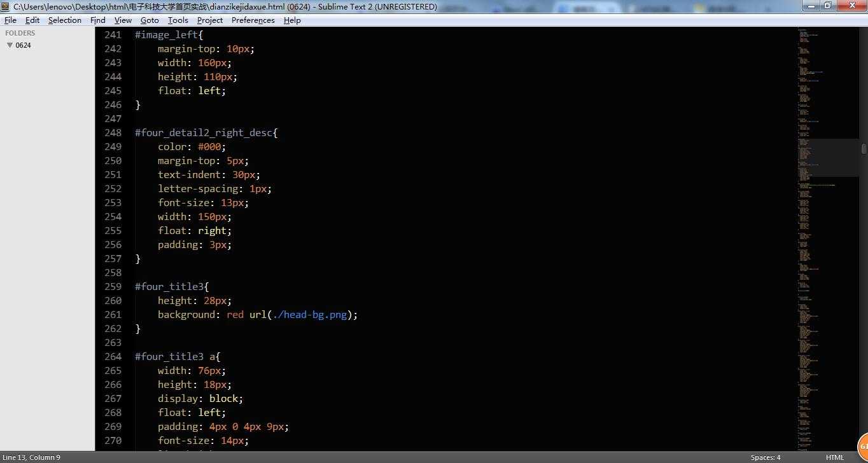Click the '#four_title3 a{' selector
Screen dimensions: 868x463
tap(178, 357)
